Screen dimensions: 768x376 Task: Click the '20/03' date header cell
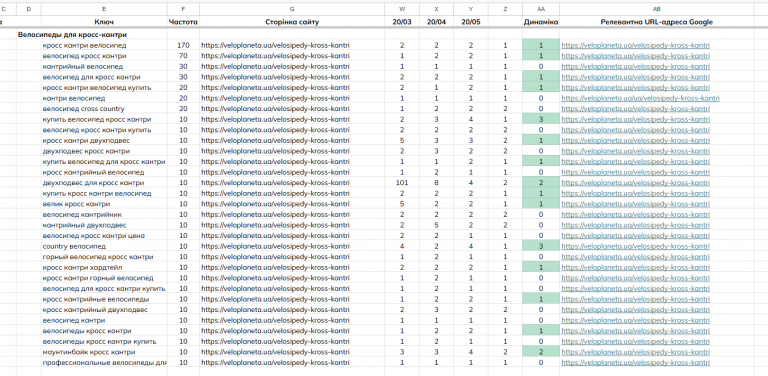click(402, 22)
